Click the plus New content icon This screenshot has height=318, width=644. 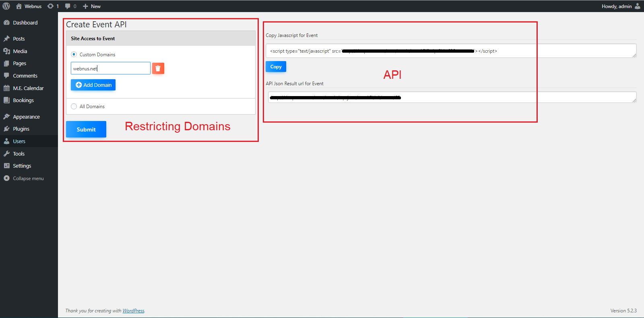[x=85, y=6]
